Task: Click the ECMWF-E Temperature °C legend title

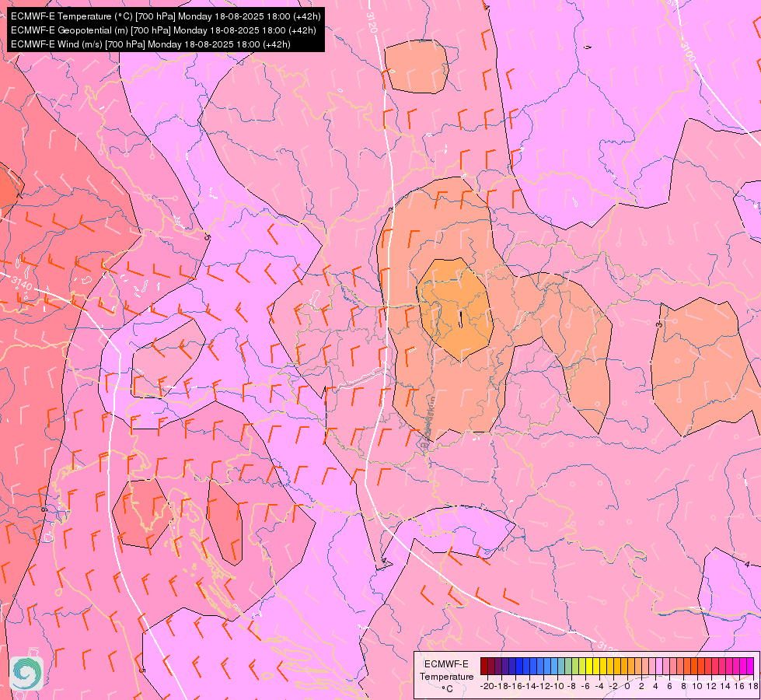Action: pyautogui.click(x=446, y=676)
